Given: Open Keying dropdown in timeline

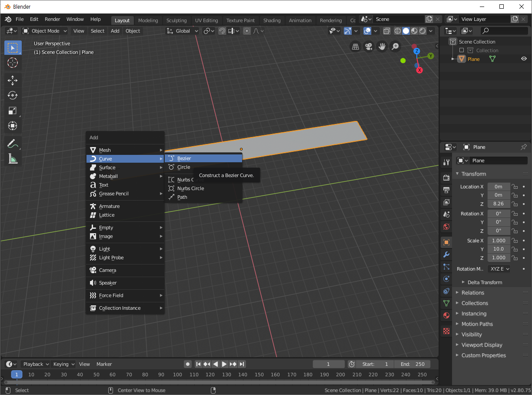Looking at the screenshot, I should pyautogui.click(x=63, y=364).
